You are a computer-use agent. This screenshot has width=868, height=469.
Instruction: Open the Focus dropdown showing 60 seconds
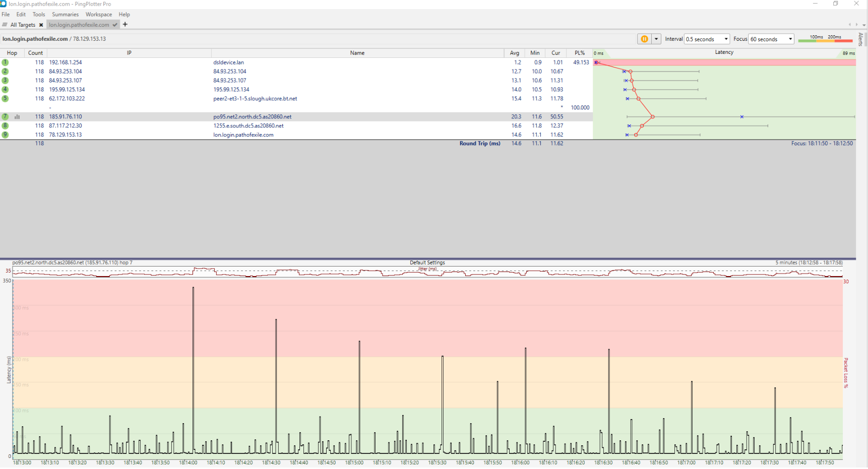coord(771,39)
